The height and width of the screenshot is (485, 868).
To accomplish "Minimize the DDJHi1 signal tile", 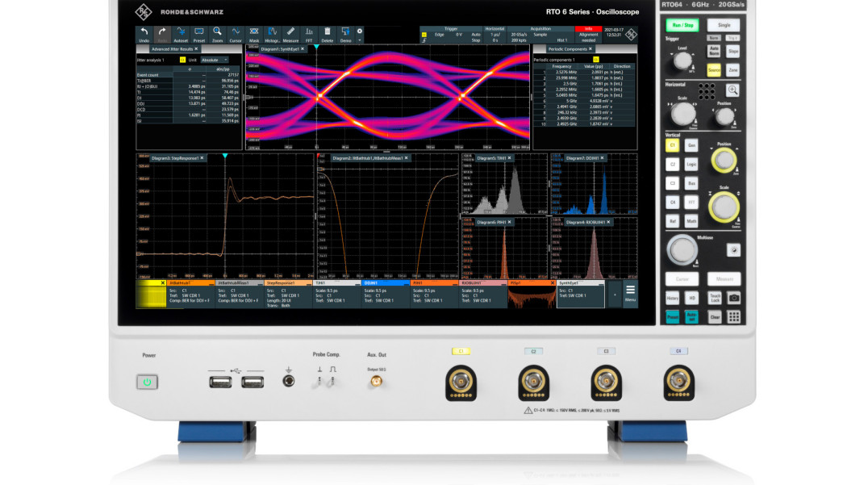I will [x=405, y=283].
